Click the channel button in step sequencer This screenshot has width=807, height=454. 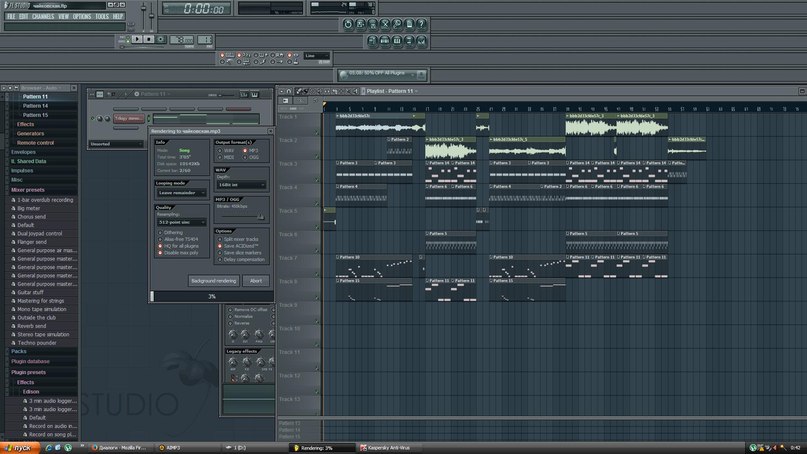[129, 118]
